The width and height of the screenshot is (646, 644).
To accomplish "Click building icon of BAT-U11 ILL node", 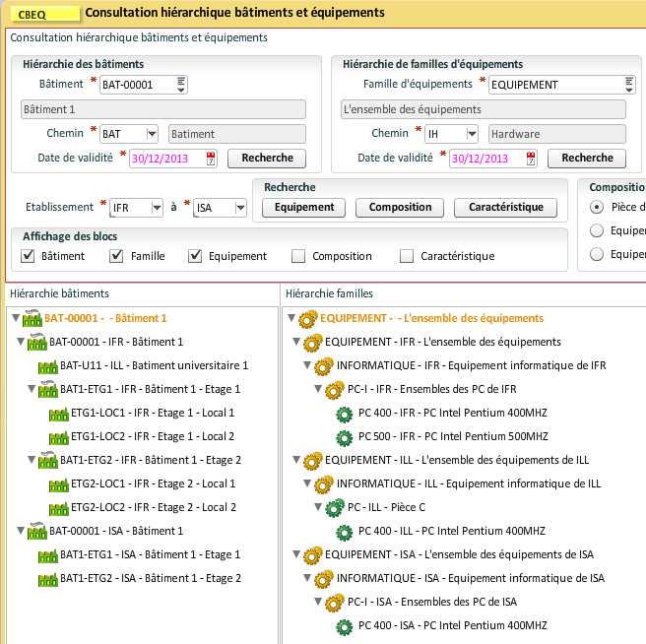I will point(48,366).
